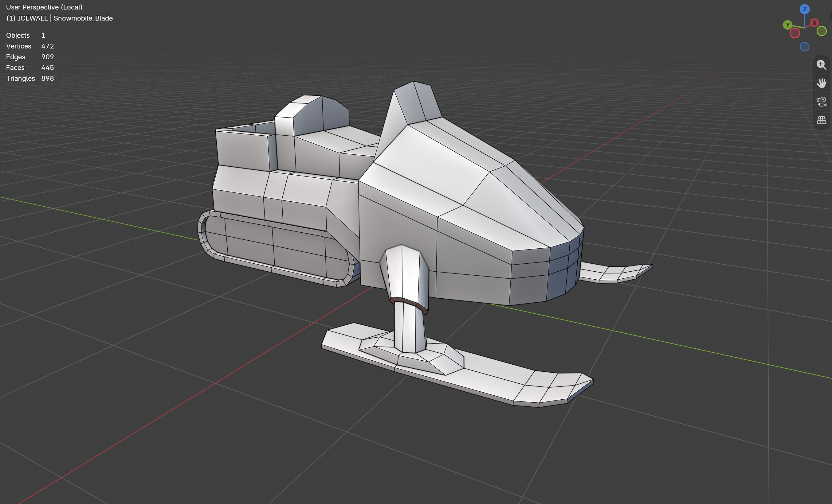Click the pan view hand icon

click(821, 83)
